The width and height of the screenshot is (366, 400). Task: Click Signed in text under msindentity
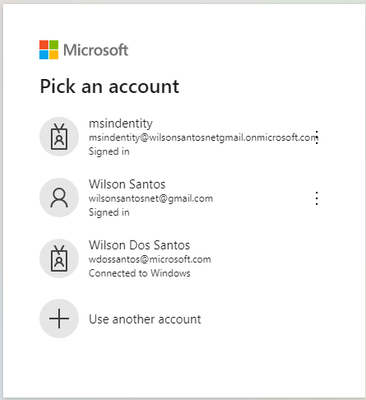pos(109,151)
